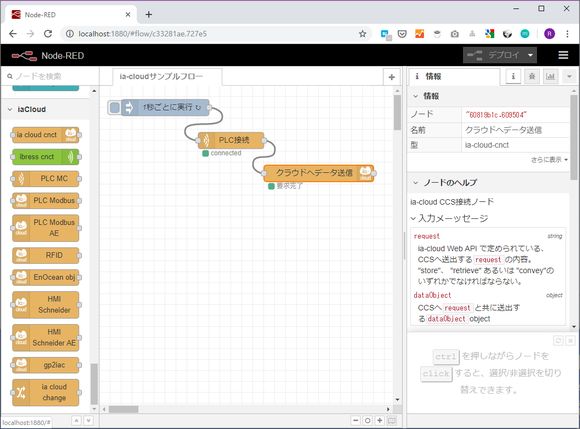580x429 pixels.
Task: Select the EnOcean obj palette node
Action: pyautogui.click(x=46, y=277)
